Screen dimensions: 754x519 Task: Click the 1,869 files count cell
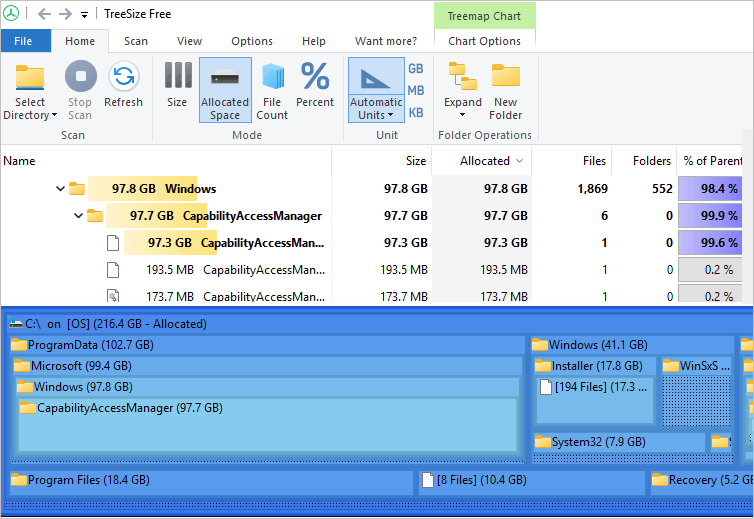coord(592,189)
